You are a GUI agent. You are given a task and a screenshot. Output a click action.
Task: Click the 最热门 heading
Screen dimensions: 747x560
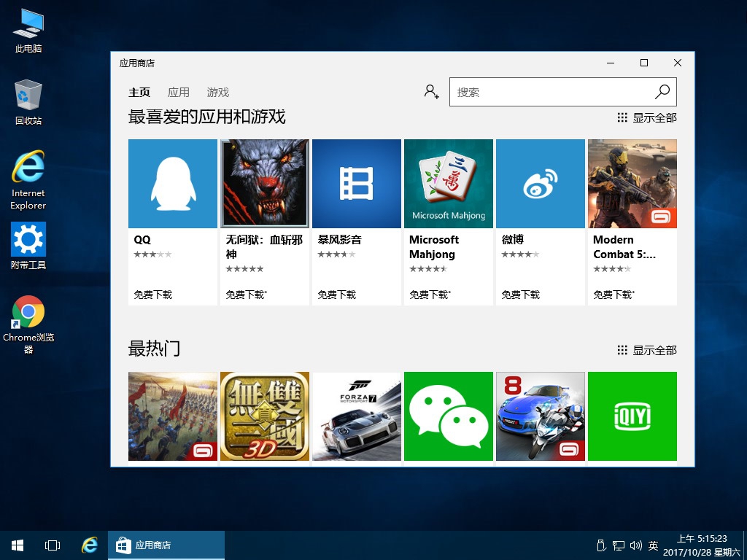click(x=155, y=349)
